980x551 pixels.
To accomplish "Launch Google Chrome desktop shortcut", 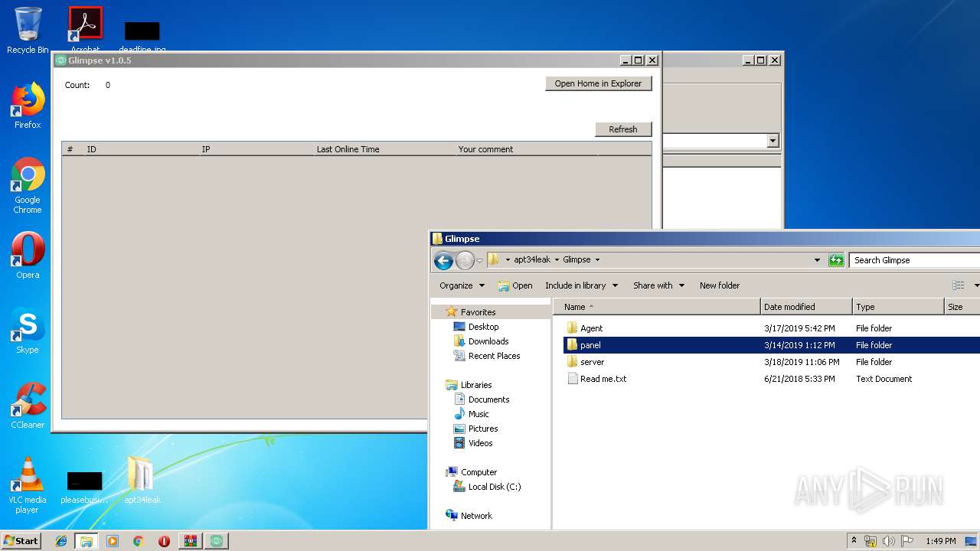I will (x=28, y=185).
